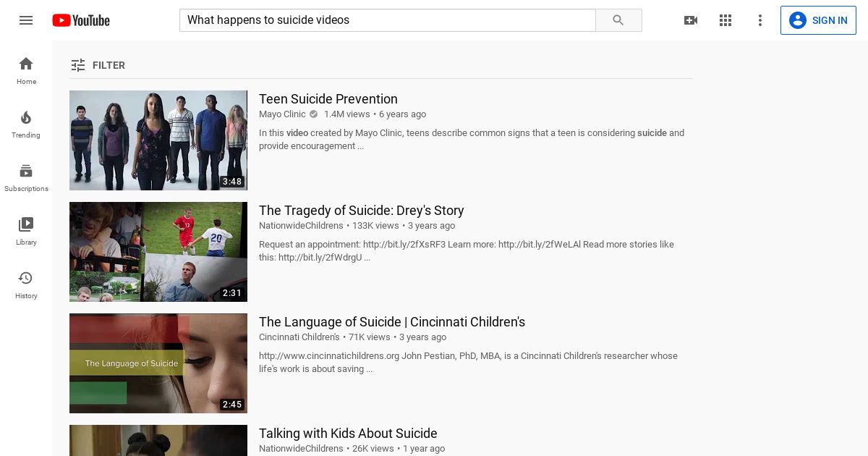868x456 pixels.
Task: Open the three-dot settings menu
Action: pyautogui.click(x=760, y=20)
